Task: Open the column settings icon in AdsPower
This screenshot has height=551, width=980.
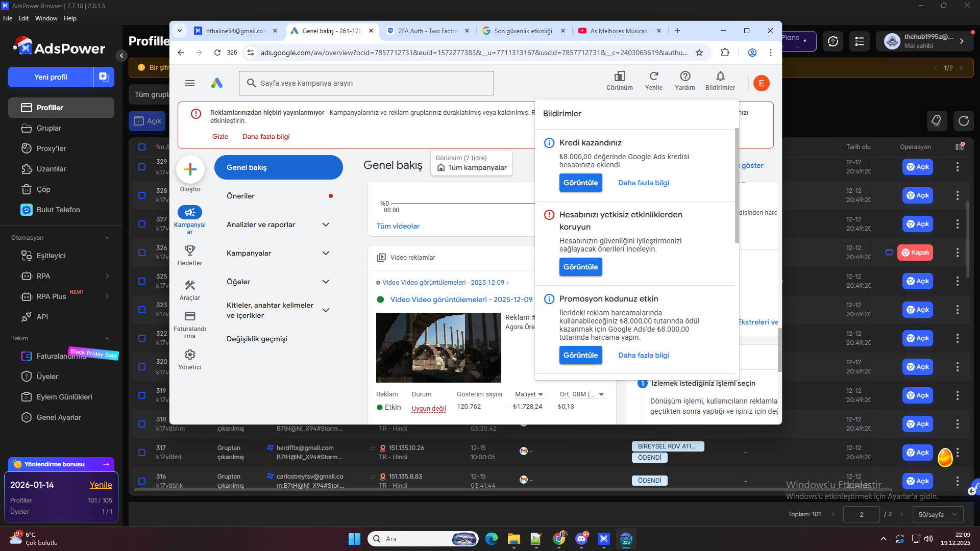Action: 960,147
